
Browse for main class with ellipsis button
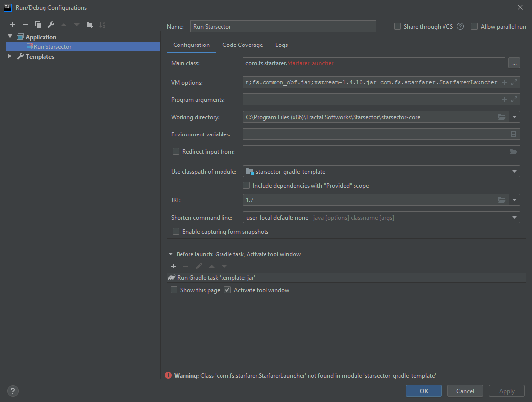pyautogui.click(x=514, y=63)
